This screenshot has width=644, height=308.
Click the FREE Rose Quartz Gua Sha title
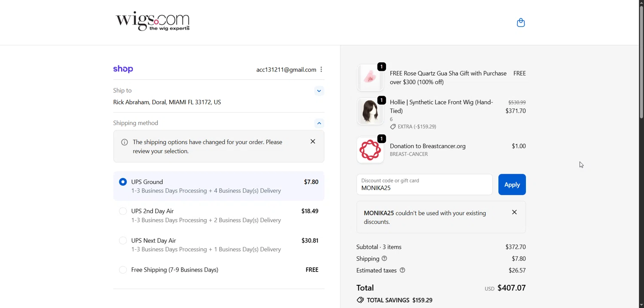pos(448,78)
